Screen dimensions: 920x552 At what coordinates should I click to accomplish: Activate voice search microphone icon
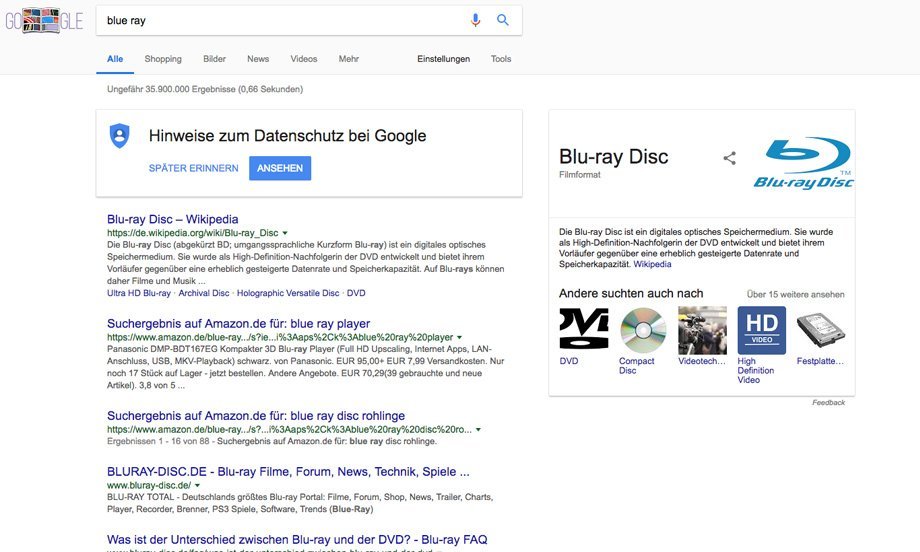475,20
